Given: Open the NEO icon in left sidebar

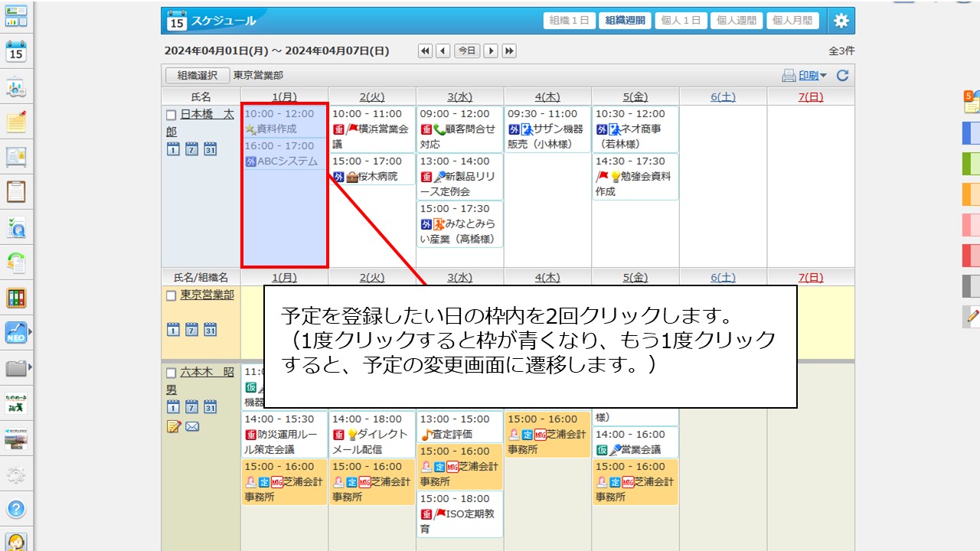Looking at the screenshot, I should pos(16,333).
